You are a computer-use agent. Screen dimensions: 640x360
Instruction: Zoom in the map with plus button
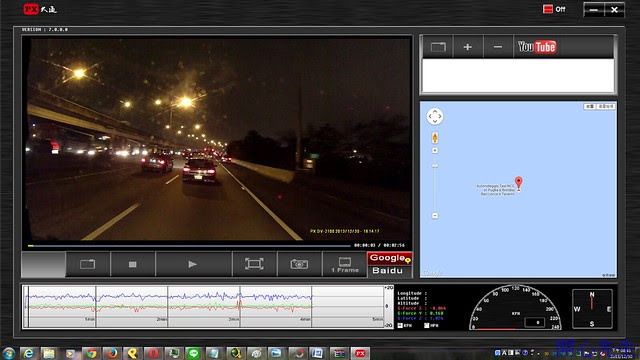tap(435, 151)
